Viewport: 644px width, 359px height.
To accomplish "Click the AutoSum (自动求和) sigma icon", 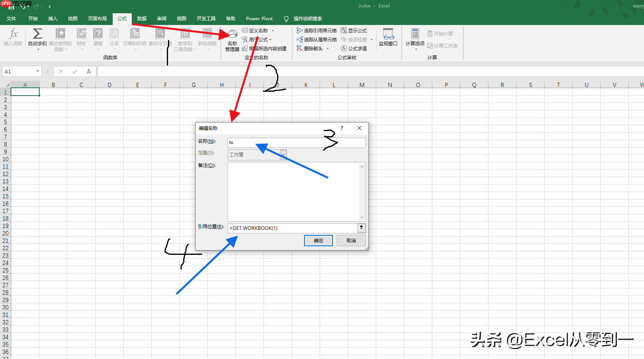I will click(37, 34).
